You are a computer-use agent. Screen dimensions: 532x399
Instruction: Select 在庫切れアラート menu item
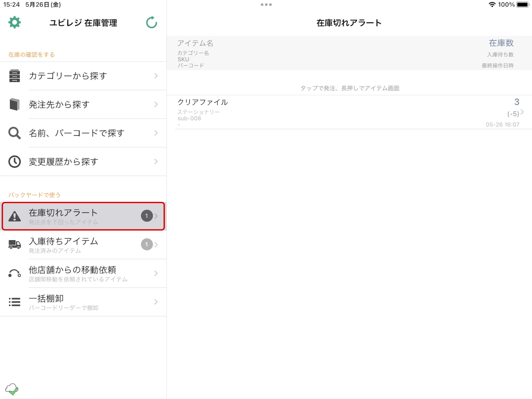[x=83, y=216]
